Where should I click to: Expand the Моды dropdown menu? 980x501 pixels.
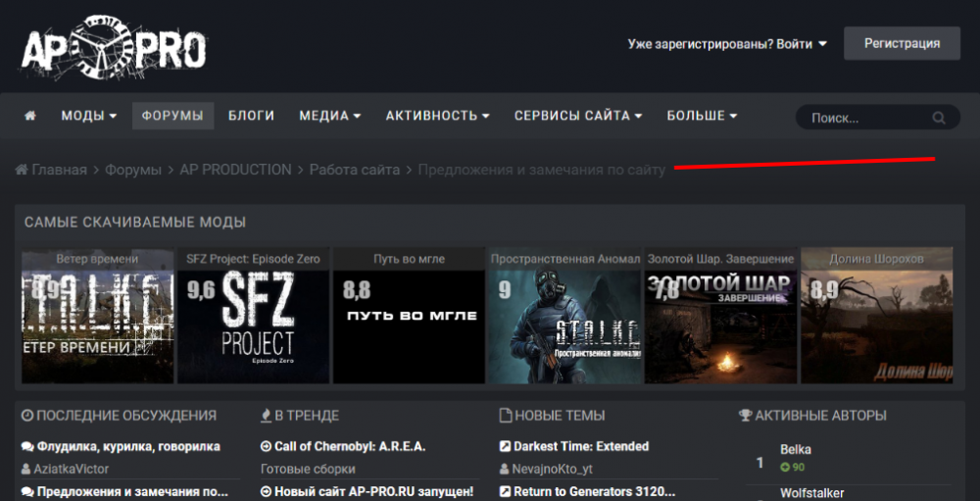coord(89,116)
